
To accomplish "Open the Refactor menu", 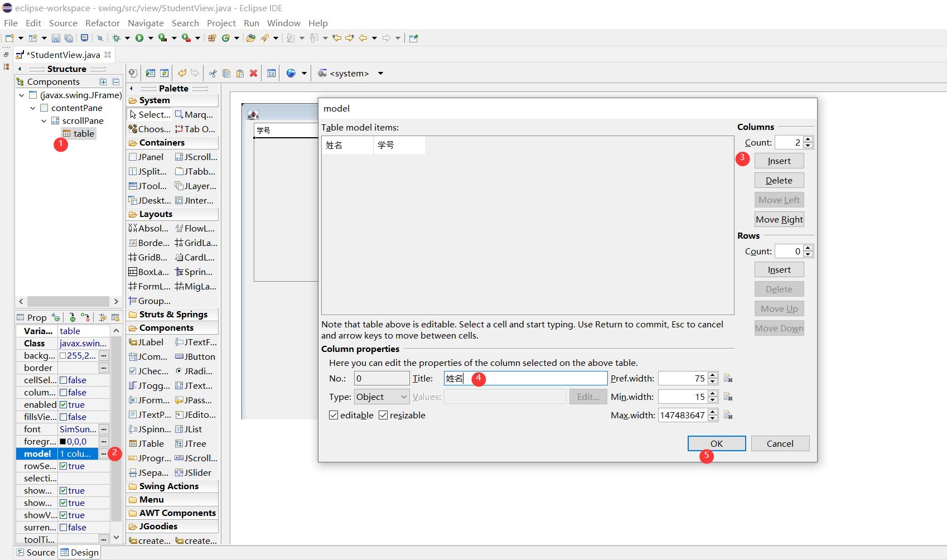I will point(103,23).
